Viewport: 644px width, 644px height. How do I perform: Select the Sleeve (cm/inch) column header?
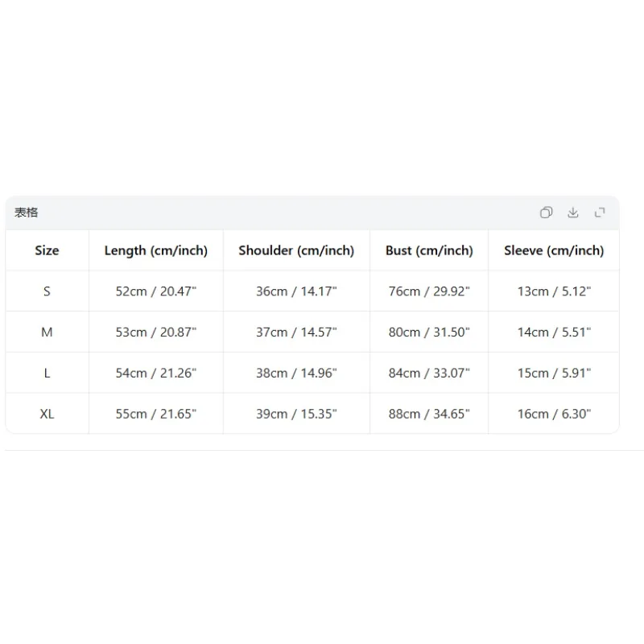554,250
